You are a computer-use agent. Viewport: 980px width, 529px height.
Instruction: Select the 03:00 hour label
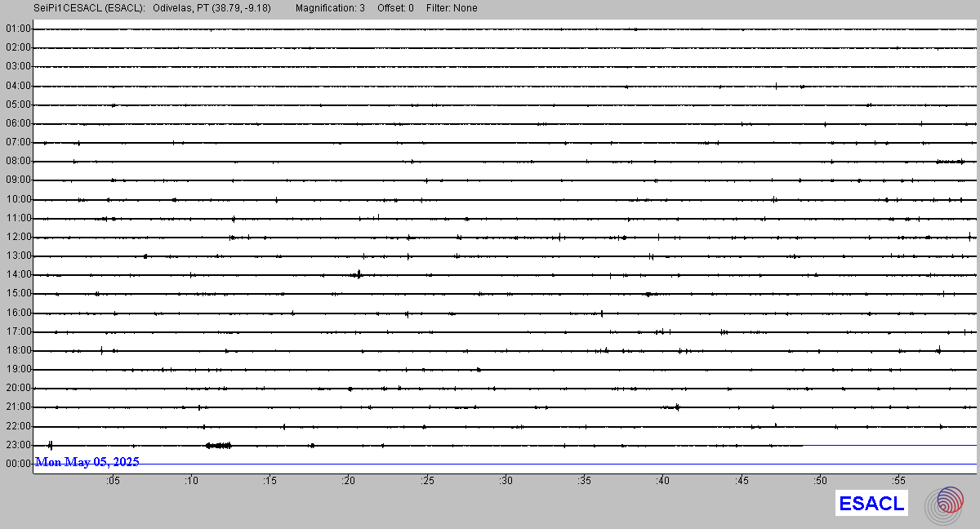click(18, 66)
